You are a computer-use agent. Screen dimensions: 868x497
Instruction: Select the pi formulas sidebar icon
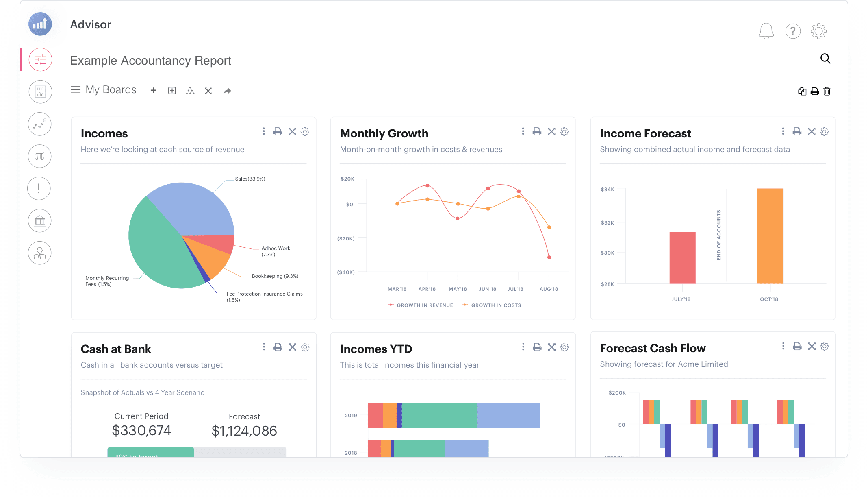(40, 156)
